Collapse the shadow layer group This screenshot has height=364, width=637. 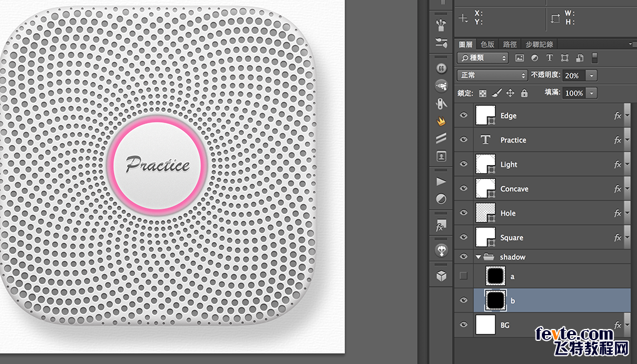[x=479, y=257]
